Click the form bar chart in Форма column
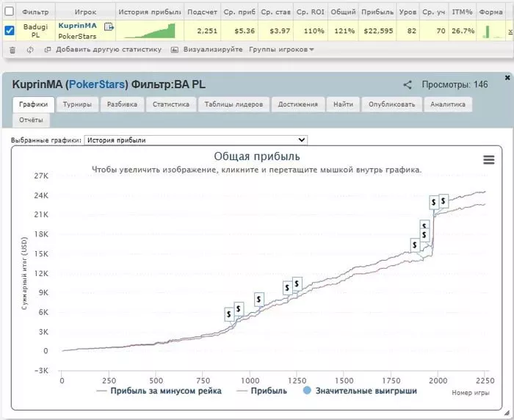The width and height of the screenshot is (514, 420). pos(493,32)
